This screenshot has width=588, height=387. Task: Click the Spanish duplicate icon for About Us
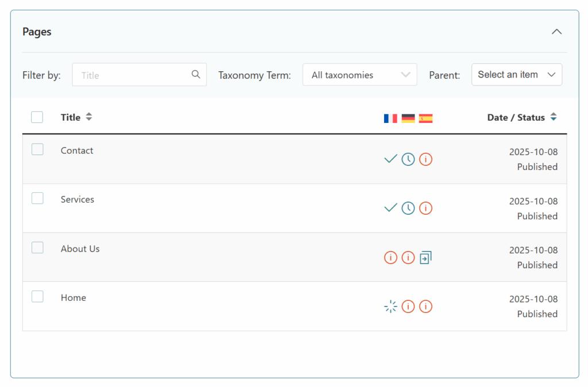(x=425, y=257)
